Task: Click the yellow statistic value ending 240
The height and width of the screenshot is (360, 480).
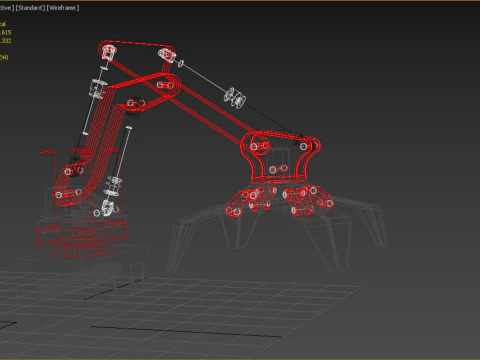Action: [4, 57]
